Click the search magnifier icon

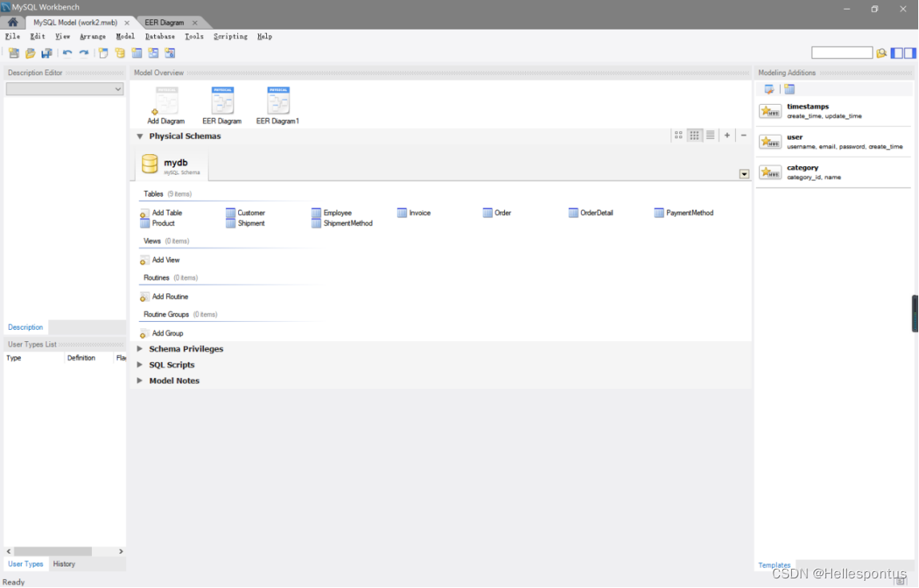(x=881, y=54)
